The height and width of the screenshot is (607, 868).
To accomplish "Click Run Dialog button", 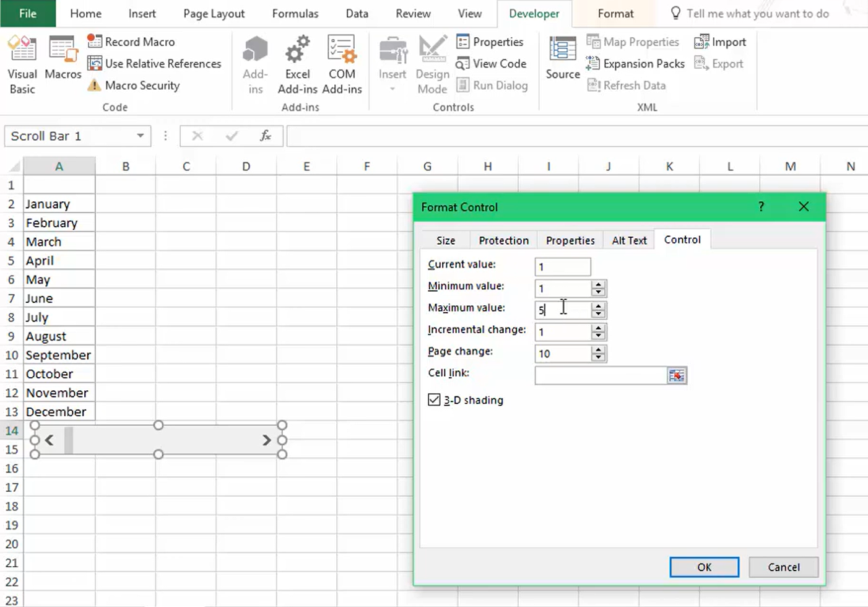I will pos(492,85).
